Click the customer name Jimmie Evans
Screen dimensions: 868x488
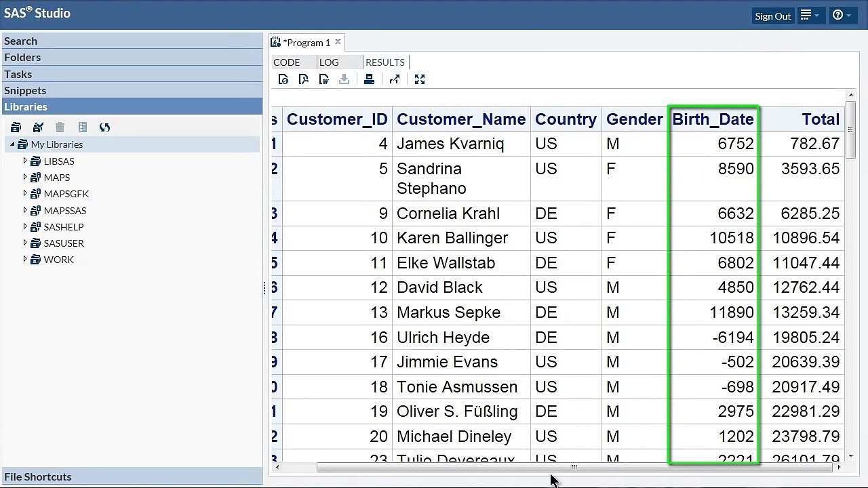click(x=447, y=362)
